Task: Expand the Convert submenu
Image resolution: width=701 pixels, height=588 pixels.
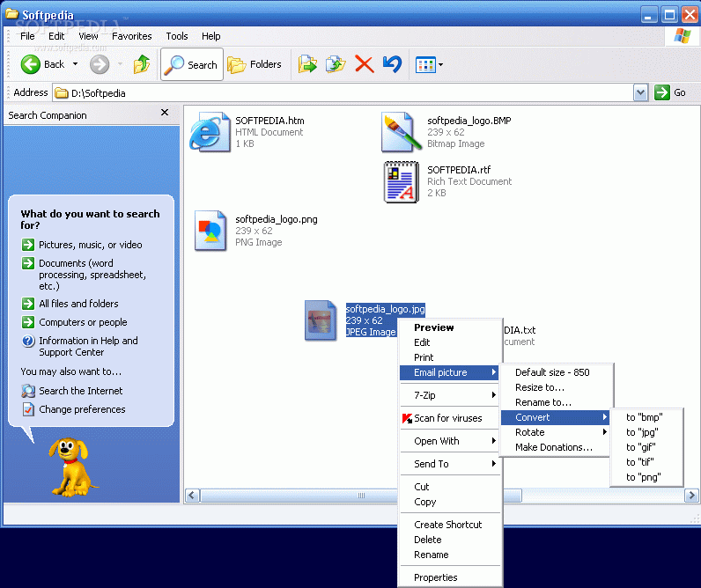Action: (556, 417)
